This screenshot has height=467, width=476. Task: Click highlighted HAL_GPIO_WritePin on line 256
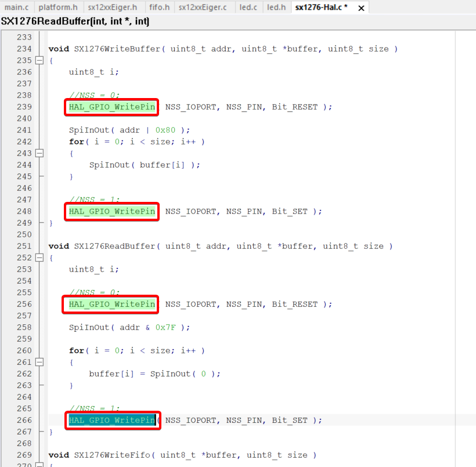pos(112,304)
